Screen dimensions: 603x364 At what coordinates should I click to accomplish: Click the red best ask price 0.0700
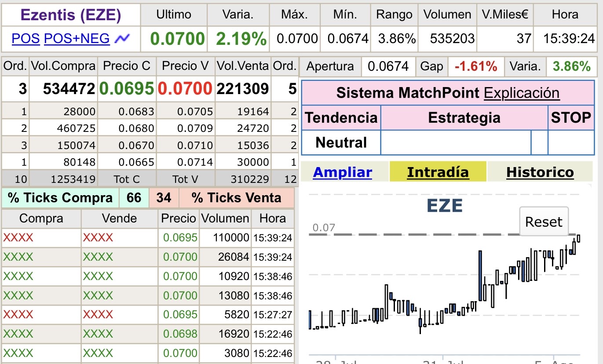186,89
